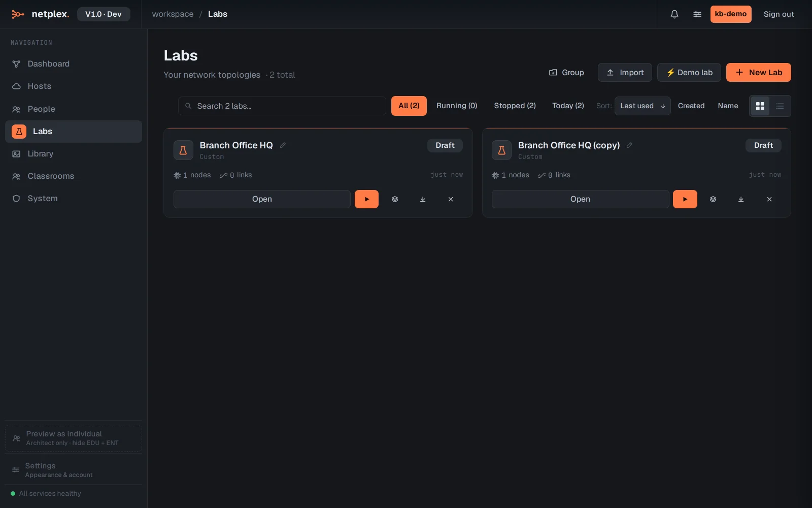
Task: Open Settings Appearance & account
Action: coord(74,470)
